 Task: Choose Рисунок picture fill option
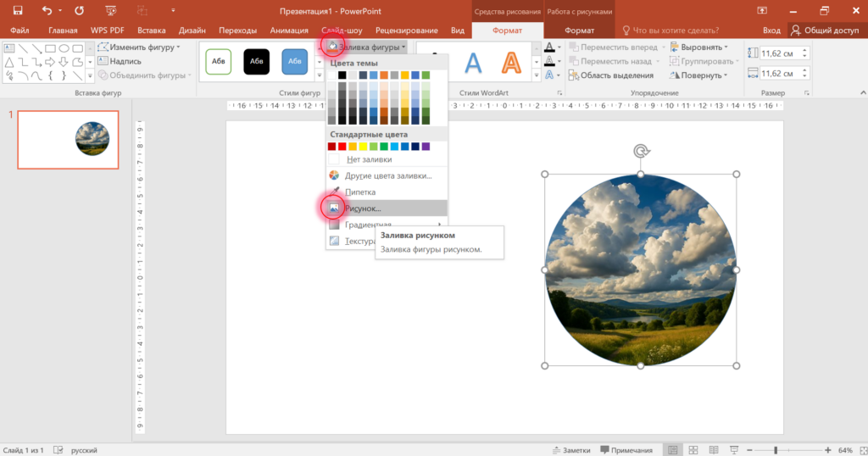click(387, 208)
